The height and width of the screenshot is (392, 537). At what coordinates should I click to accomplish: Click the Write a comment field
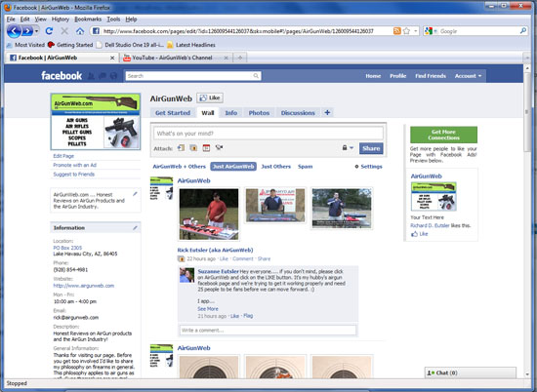[268, 331]
